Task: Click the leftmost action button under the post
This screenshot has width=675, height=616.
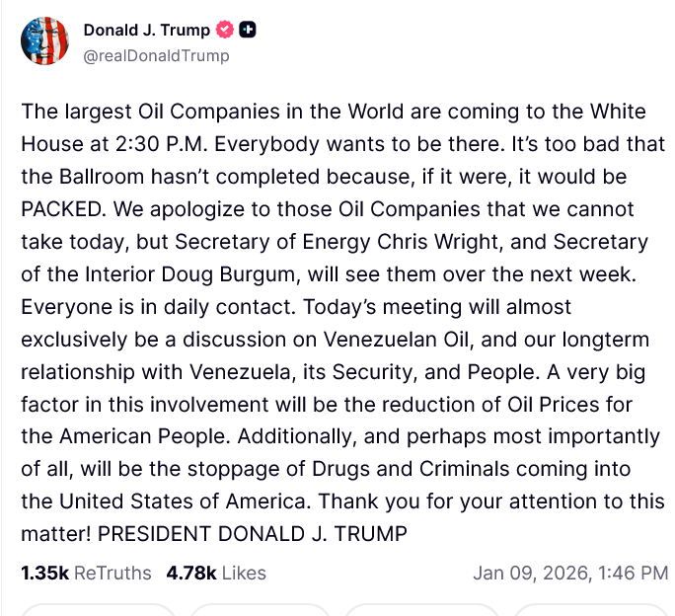Action: (97, 611)
